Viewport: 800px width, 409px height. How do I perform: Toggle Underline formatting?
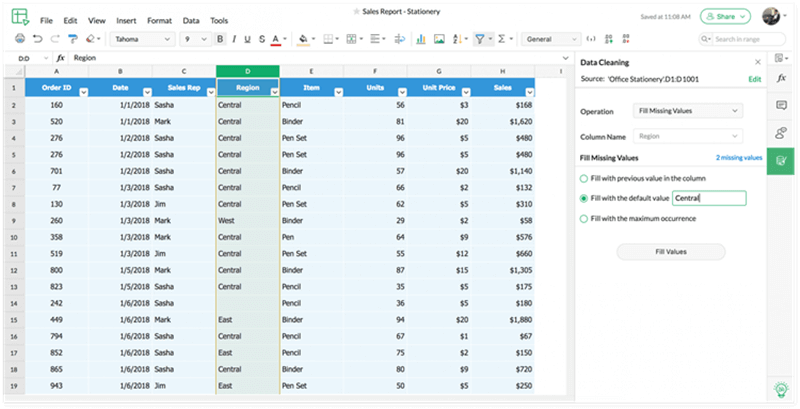click(x=247, y=39)
